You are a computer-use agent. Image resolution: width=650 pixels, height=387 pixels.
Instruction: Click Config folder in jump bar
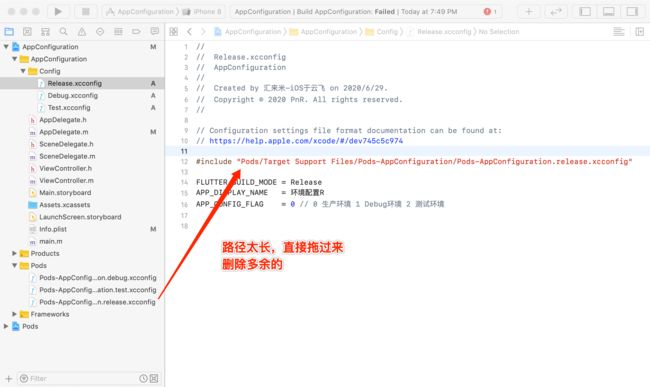(382, 31)
